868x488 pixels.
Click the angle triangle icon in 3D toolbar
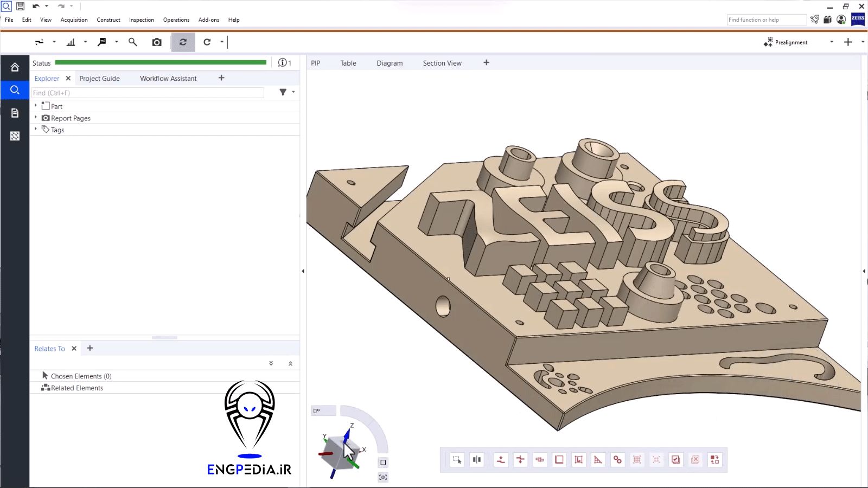[x=598, y=460]
